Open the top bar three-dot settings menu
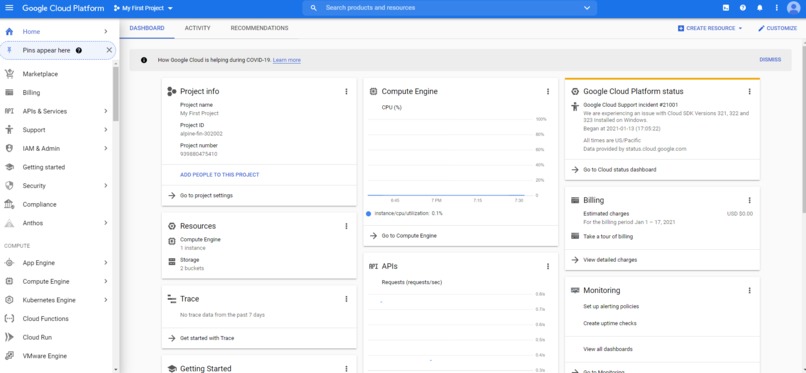 pos(777,8)
